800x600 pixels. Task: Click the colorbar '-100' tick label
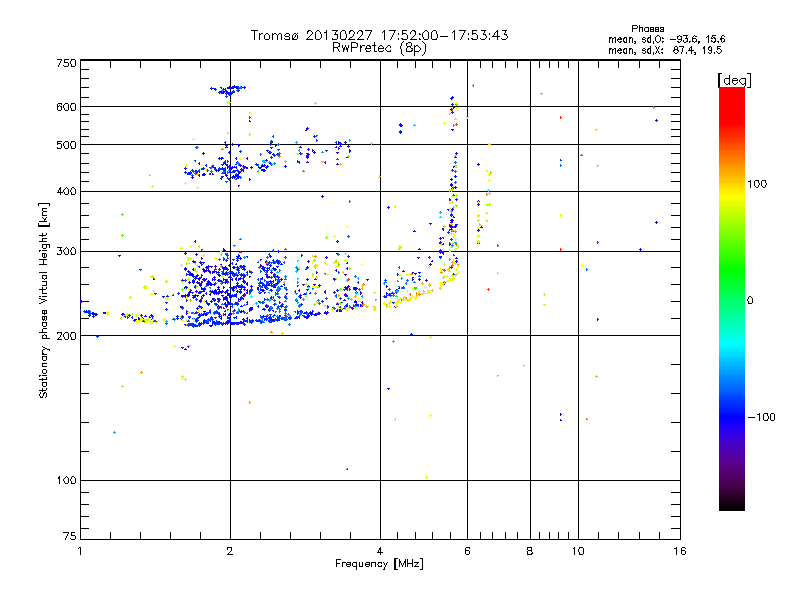pos(761,417)
